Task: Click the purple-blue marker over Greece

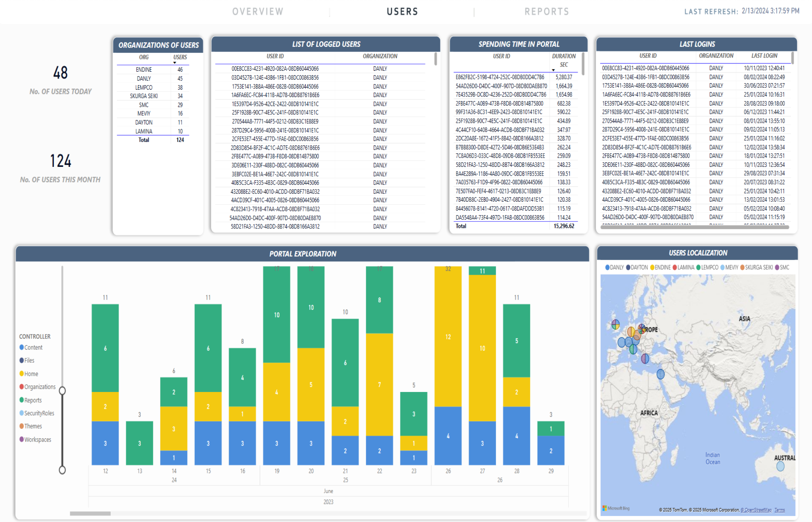Action: [x=645, y=358]
